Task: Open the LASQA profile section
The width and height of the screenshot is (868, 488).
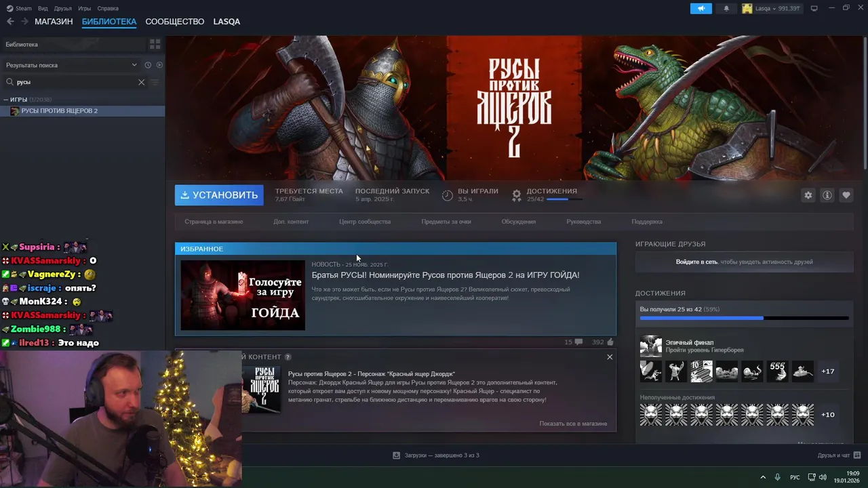Action: (x=226, y=22)
